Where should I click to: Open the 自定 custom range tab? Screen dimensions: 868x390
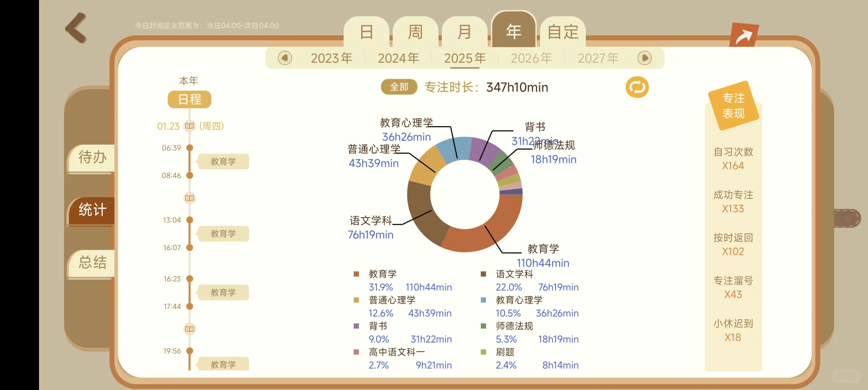coord(563,32)
